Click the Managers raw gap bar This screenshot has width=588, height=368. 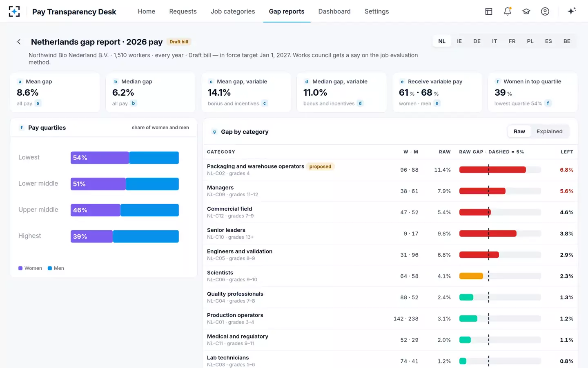pos(482,191)
